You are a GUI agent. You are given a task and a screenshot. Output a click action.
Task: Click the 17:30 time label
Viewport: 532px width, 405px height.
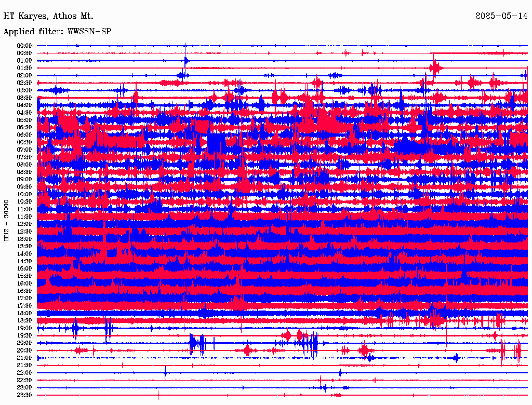pos(24,306)
